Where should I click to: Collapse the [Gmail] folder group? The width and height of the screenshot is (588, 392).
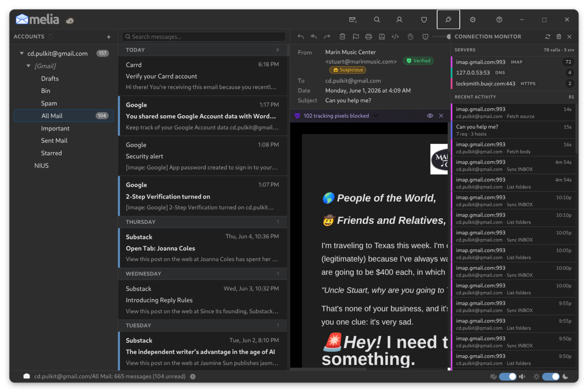click(x=28, y=66)
